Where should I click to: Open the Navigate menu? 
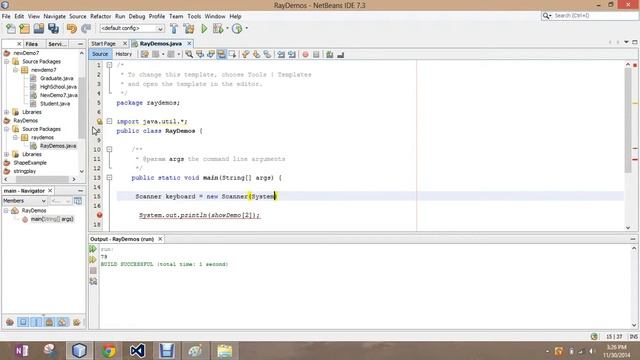pos(54,16)
